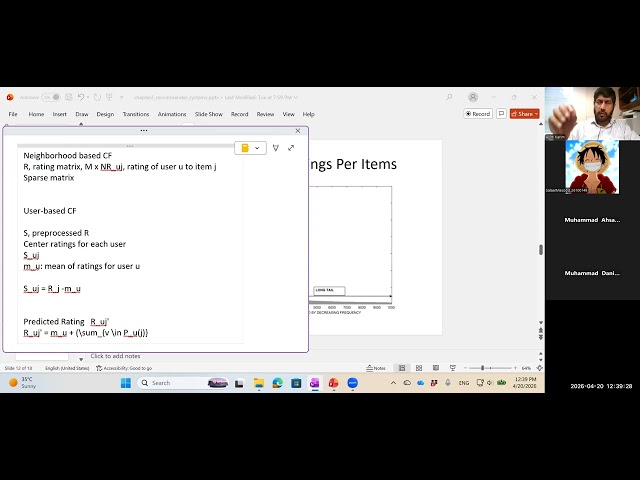Image resolution: width=640 pixels, height=480 pixels.
Task: Close the floating sticky notes panel
Action: point(298,131)
